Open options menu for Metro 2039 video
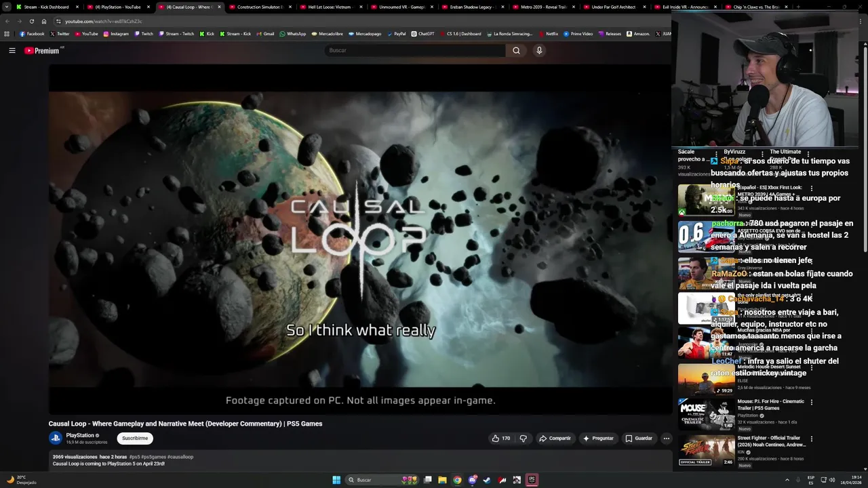The width and height of the screenshot is (868, 488). [812, 188]
